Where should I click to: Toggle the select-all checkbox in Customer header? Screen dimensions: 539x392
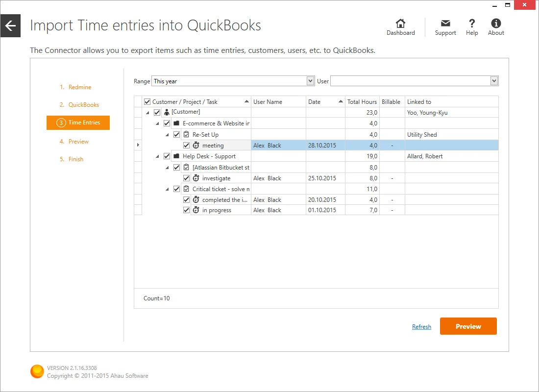(x=147, y=102)
